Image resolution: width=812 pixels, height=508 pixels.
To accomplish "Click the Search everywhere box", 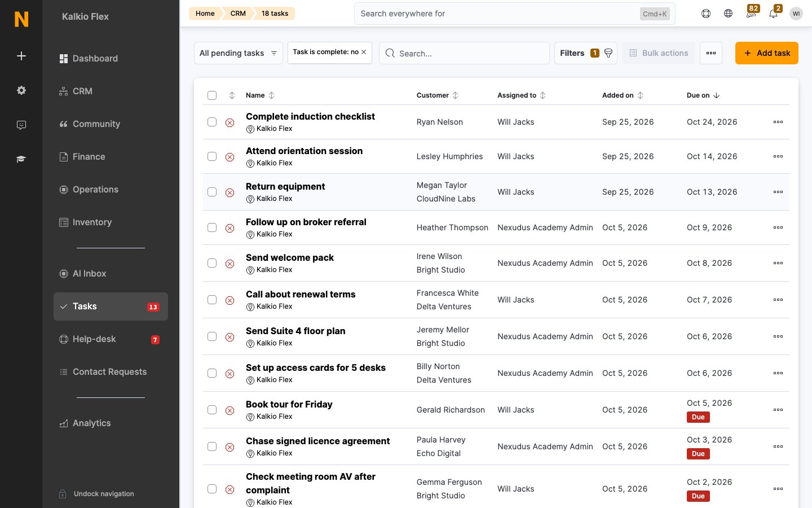I will (x=514, y=14).
